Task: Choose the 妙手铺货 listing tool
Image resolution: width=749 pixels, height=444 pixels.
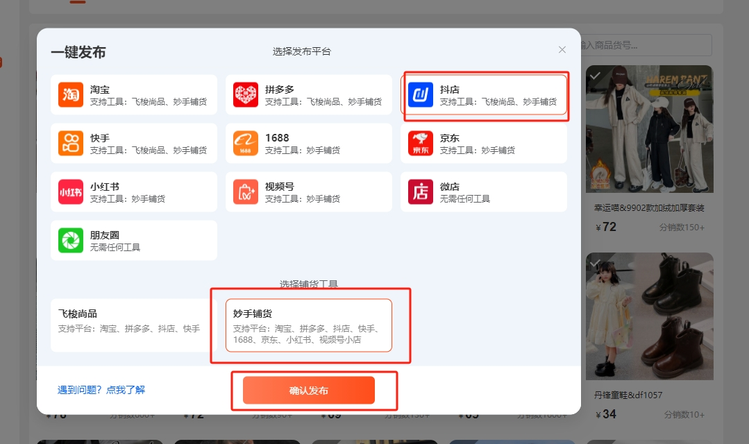Action: [x=309, y=325]
